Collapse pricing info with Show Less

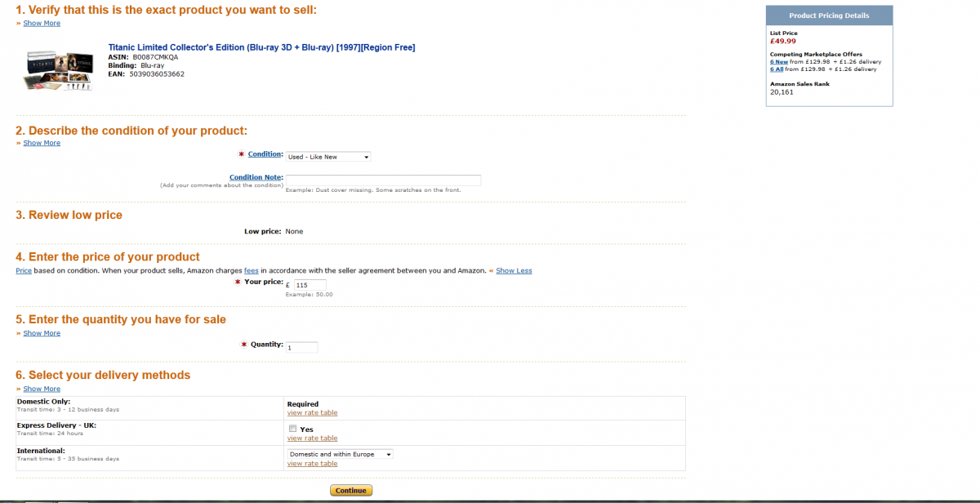(514, 270)
